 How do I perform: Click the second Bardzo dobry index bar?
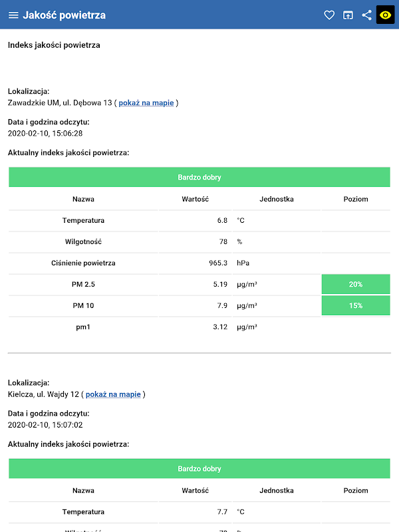pos(199,469)
